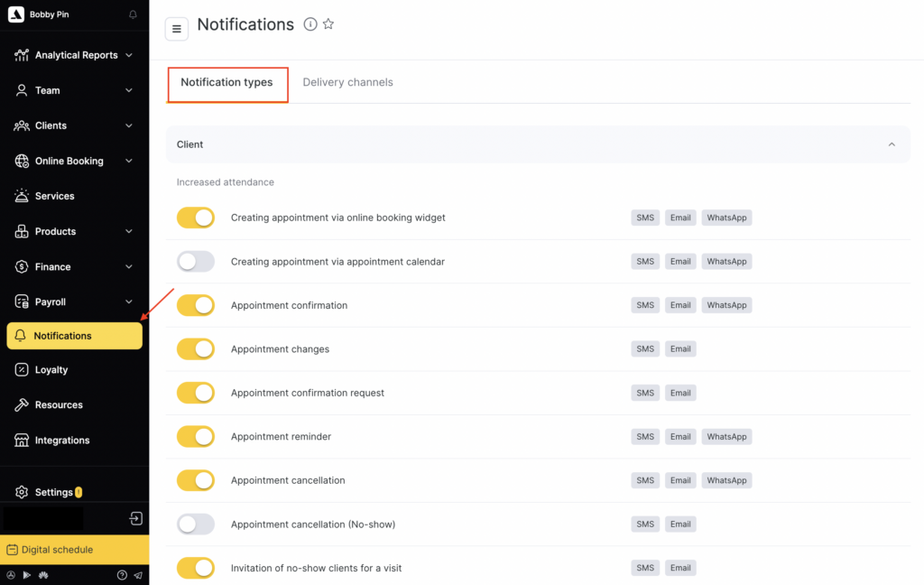Turn on Appointment cancellation (No-show) toggle
924x585 pixels.
pos(196,525)
